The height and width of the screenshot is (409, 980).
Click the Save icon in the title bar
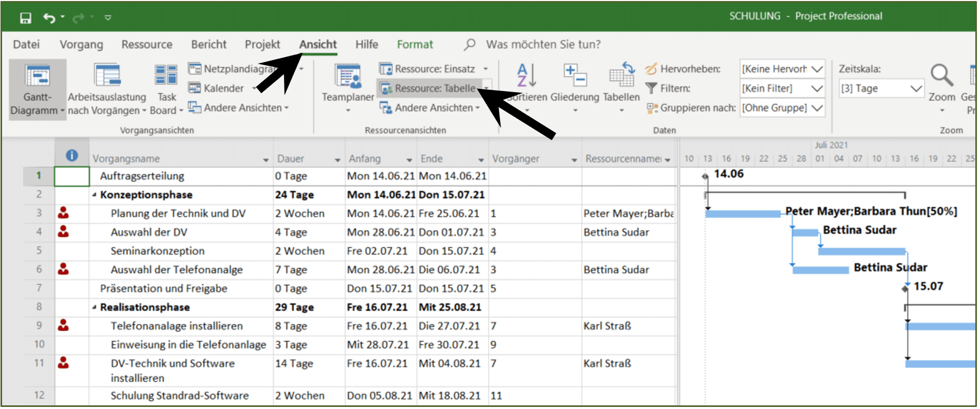pyautogui.click(x=25, y=18)
